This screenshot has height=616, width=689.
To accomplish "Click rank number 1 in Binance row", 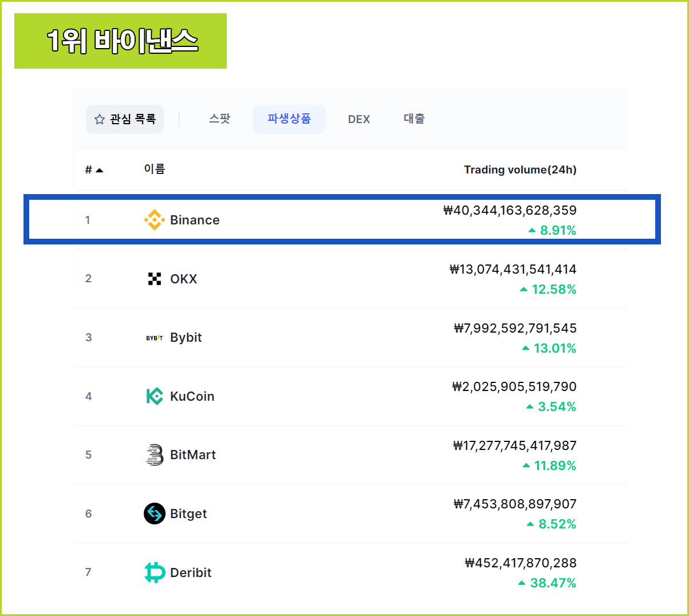I will (88, 220).
